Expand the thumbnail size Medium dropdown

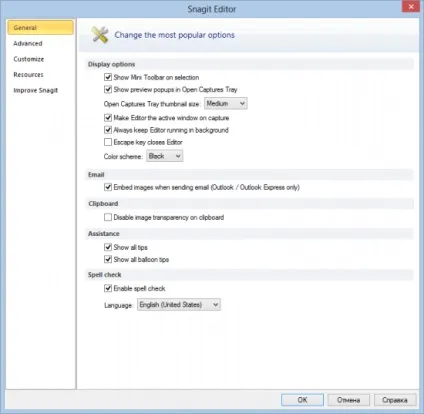(226, 103)
